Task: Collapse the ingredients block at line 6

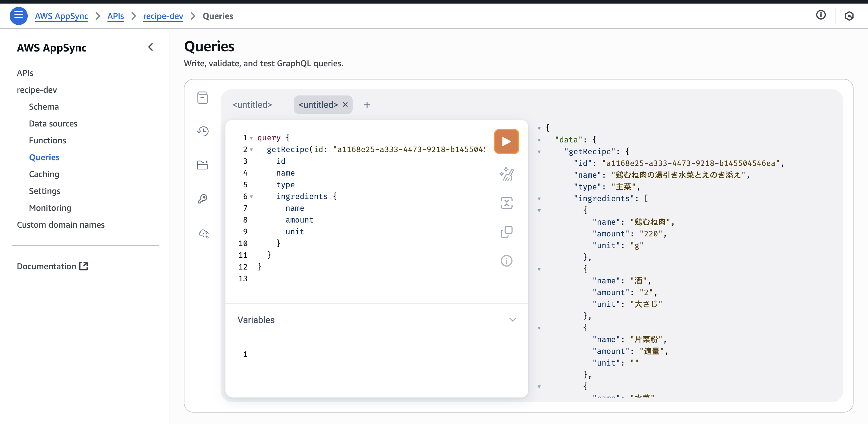Action: pyautogui.click(x=251, y=197)
